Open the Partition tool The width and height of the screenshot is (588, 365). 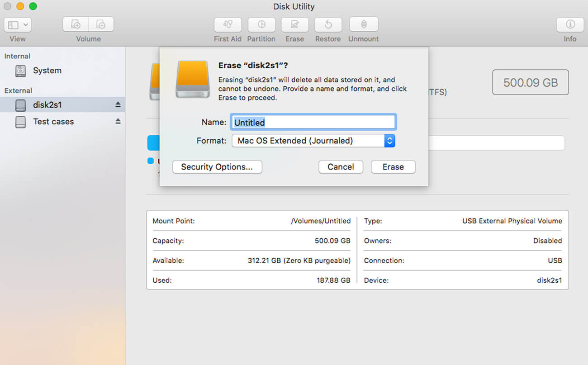pos(261,24)
